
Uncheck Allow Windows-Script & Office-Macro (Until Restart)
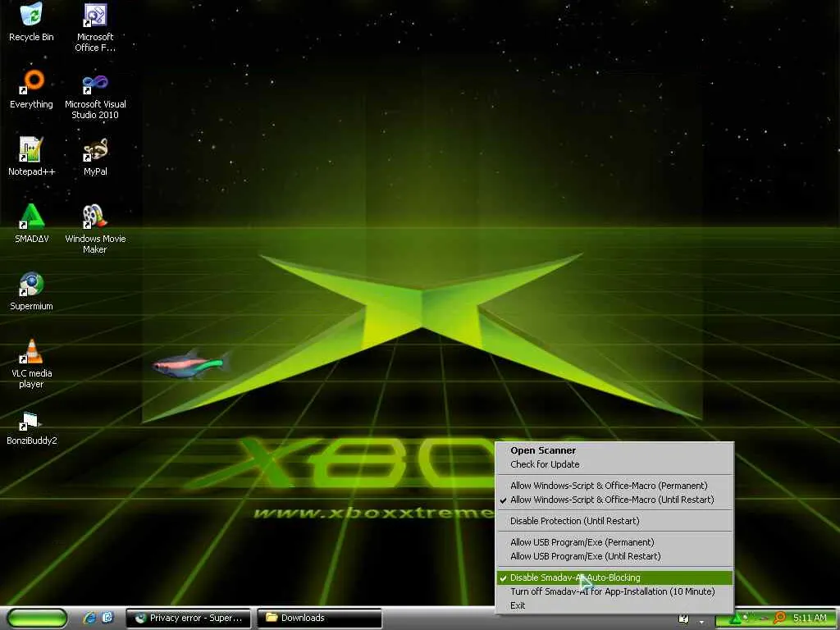tap(615, 500)
